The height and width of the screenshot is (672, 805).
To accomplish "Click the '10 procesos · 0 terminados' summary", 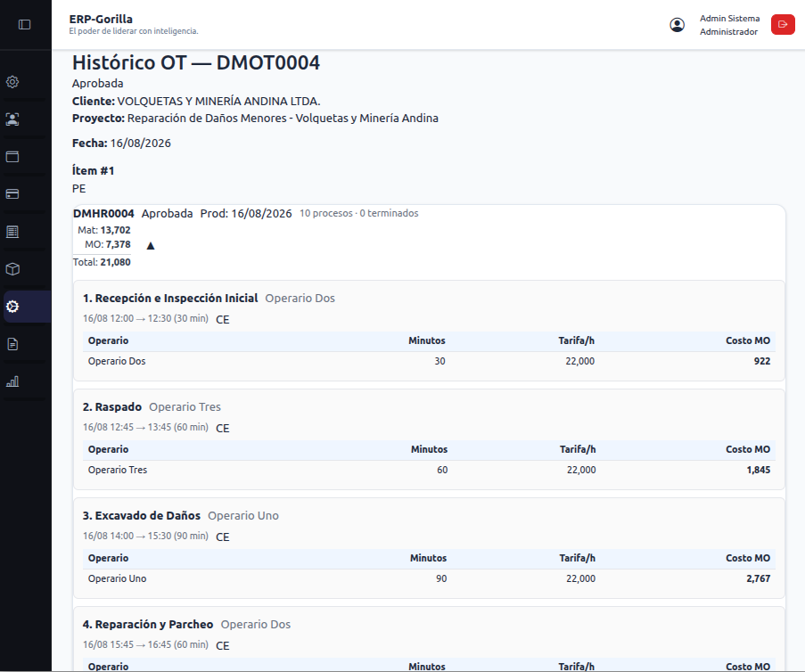I will pyautogui.click(x=359, y=213).
